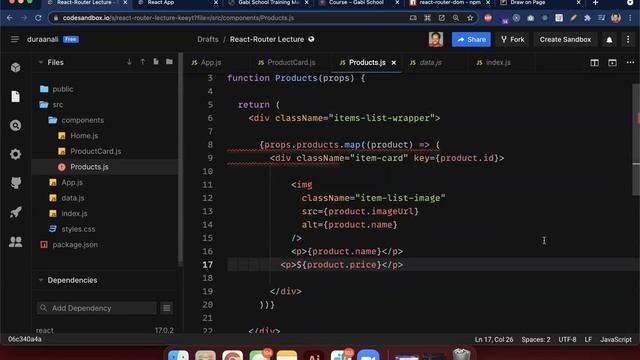Open the CodeSandbox hamburger menu
The width and height of the screenshot is (640, 360).
(x=15, y=39)
